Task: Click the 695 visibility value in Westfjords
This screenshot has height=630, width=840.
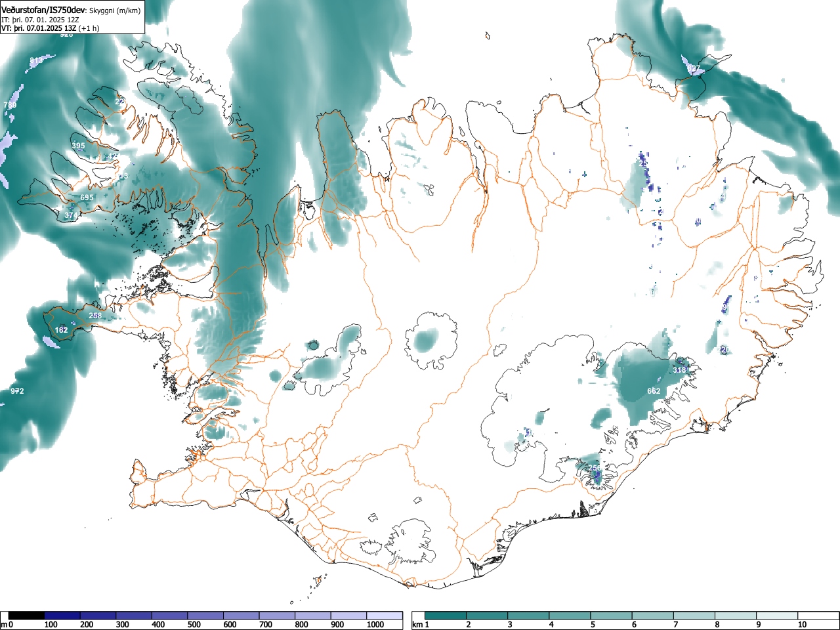Action: [87, 198]
